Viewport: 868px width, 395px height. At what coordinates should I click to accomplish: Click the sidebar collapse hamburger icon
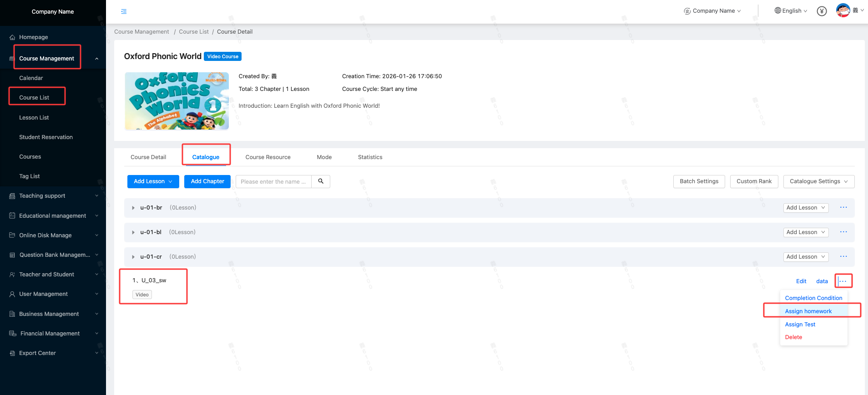[124, 11]
